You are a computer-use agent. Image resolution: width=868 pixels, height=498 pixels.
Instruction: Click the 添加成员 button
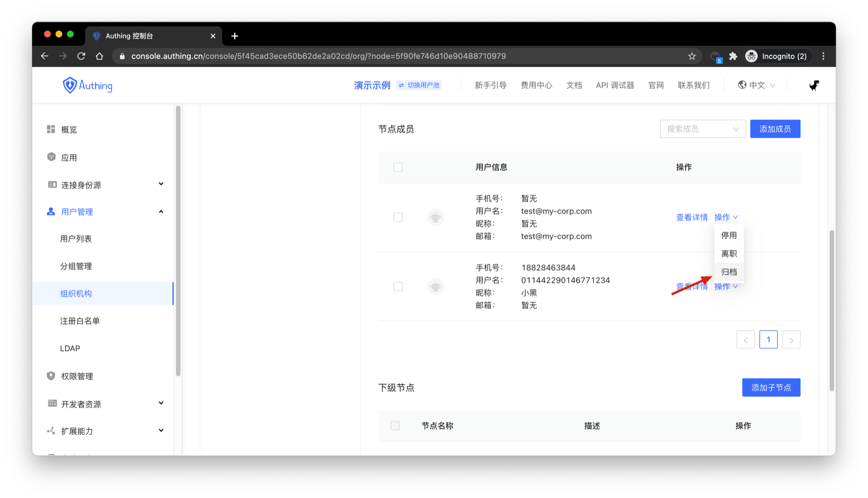(775, 129)
